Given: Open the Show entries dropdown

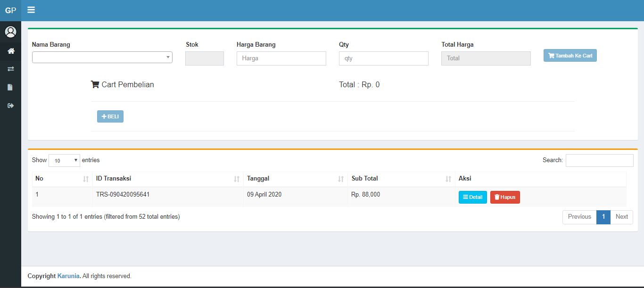Looking at the screenshot, I should tap(64, 160).
